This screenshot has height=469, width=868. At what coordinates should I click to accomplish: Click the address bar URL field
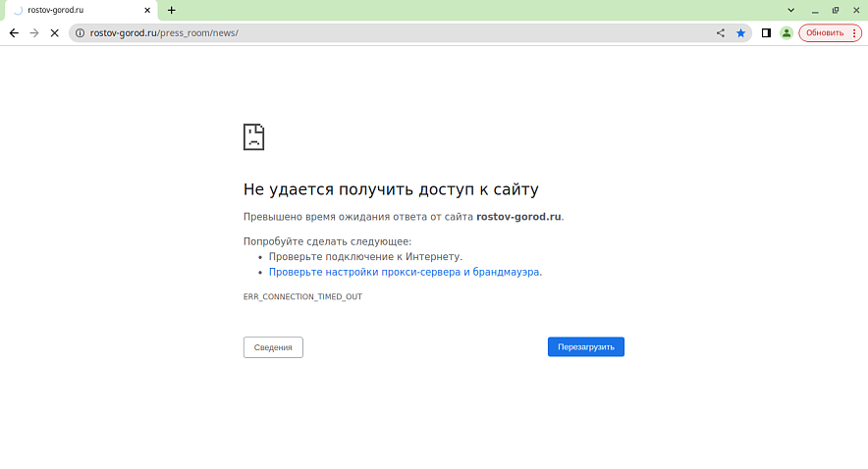point(393,32)
